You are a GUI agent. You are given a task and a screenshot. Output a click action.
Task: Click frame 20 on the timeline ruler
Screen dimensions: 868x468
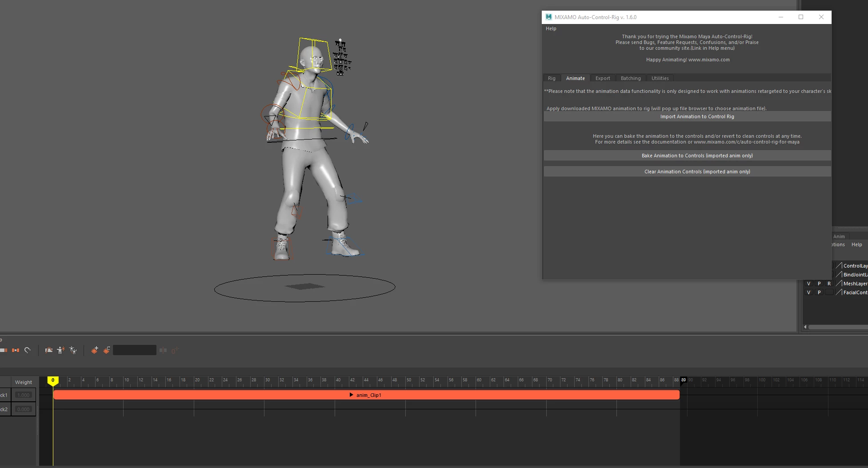[x=197, y=380]
